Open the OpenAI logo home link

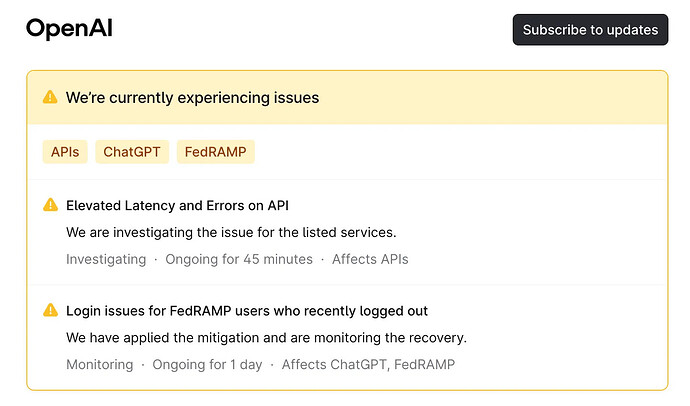[x=70, y=29]
